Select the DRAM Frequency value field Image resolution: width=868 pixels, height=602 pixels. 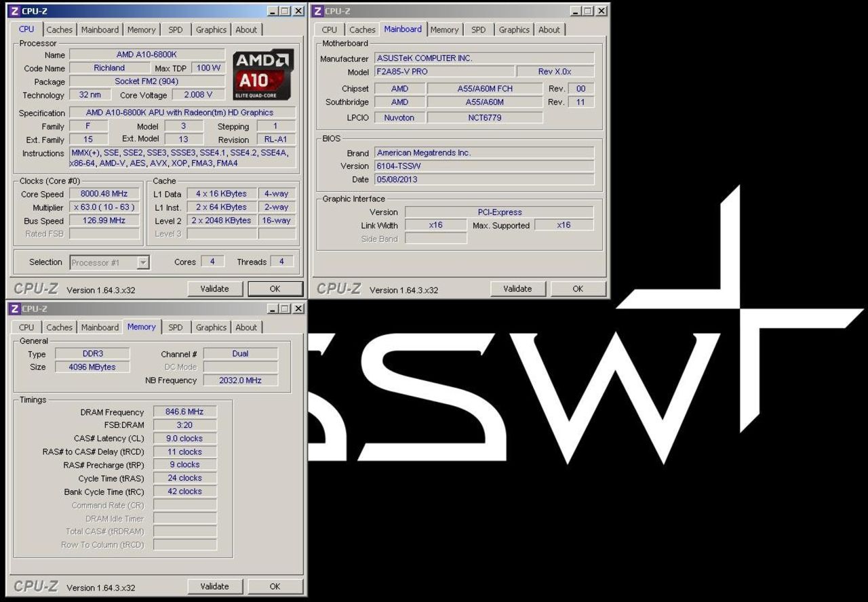184,412
